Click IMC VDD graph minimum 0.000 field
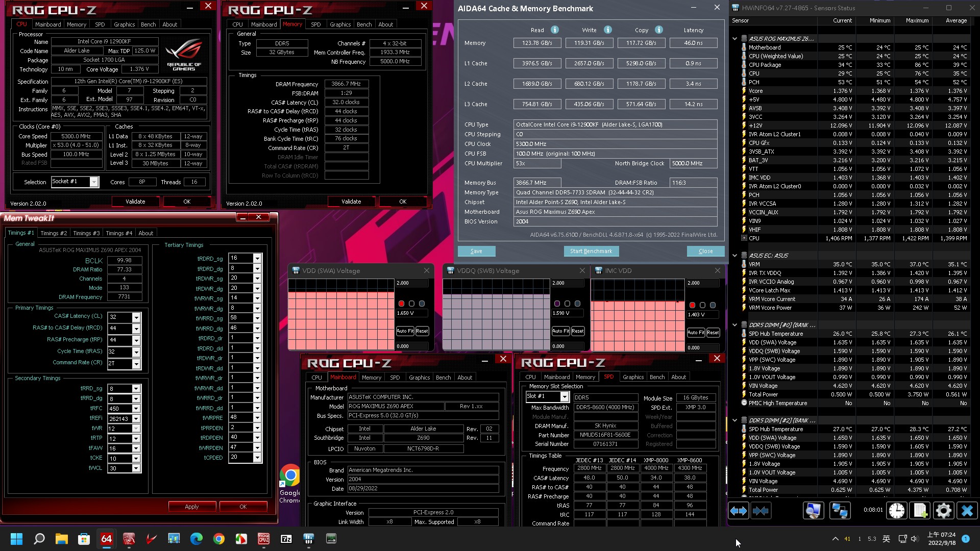The image size is (980, 551). [703, 347]
